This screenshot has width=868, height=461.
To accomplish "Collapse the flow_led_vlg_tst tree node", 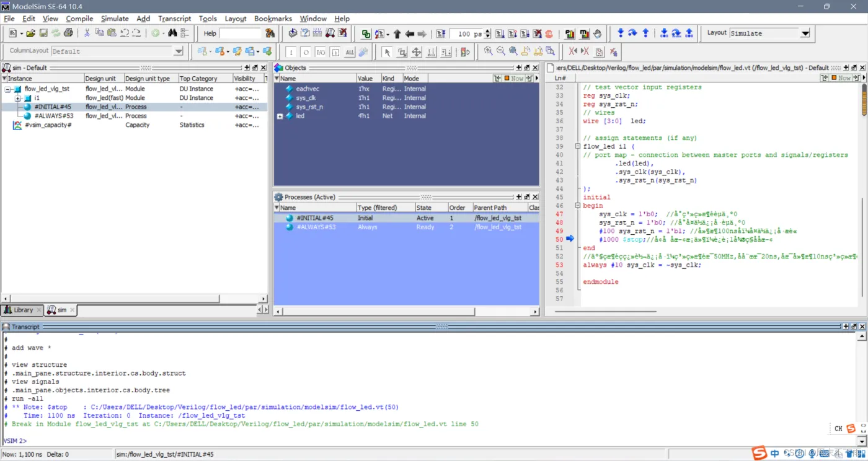I will (x=9, y=89).
